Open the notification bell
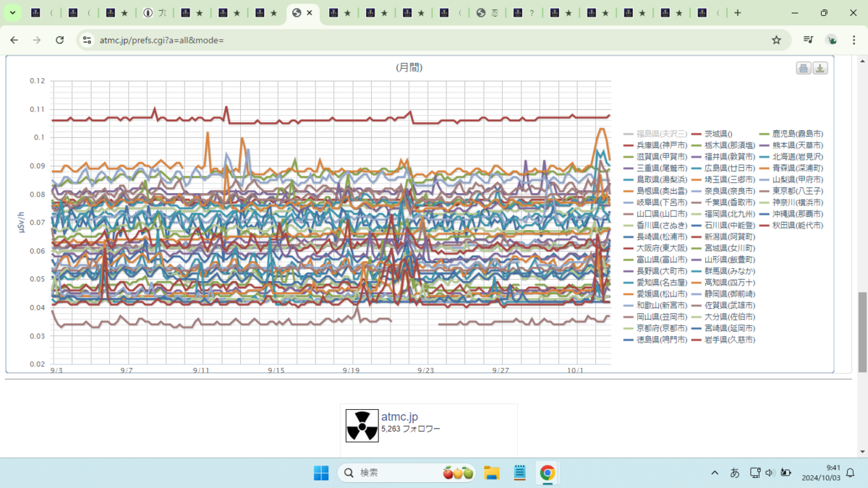 click(x=851, y=473)
